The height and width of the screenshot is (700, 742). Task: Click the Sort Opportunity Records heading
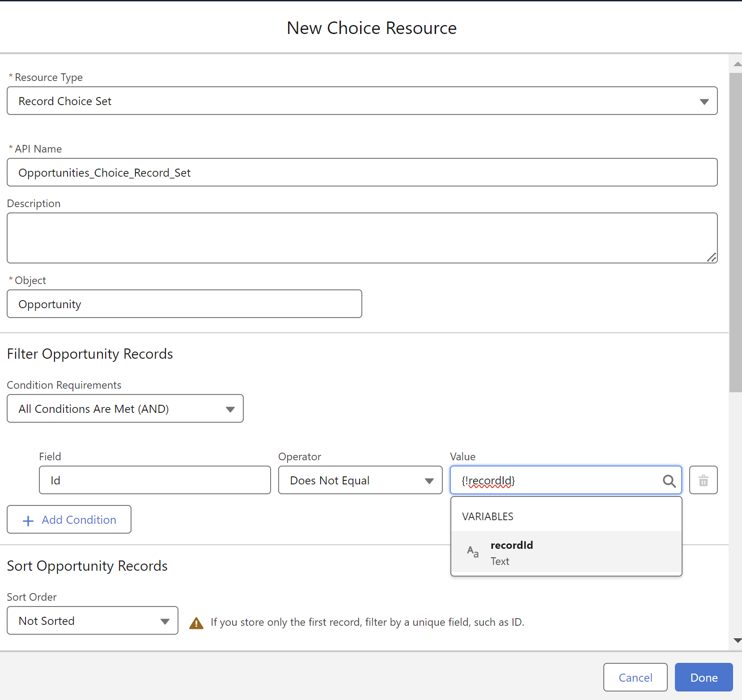coord(87,566)
